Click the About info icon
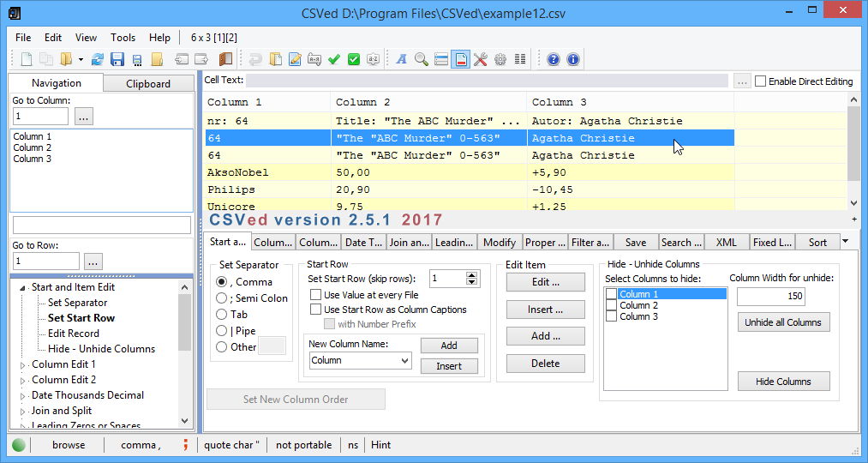Screen dimensions: 868x463 573,59
